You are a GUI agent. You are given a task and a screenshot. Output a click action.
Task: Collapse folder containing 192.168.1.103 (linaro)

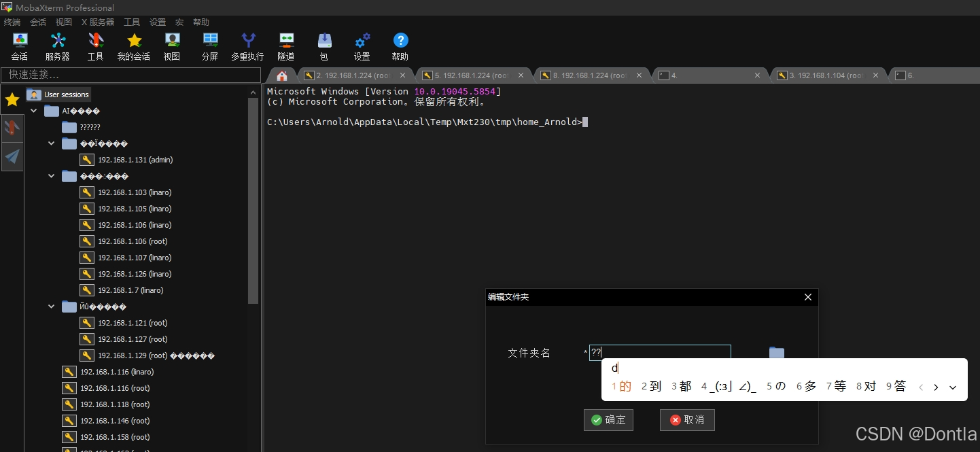pos(52,176)
